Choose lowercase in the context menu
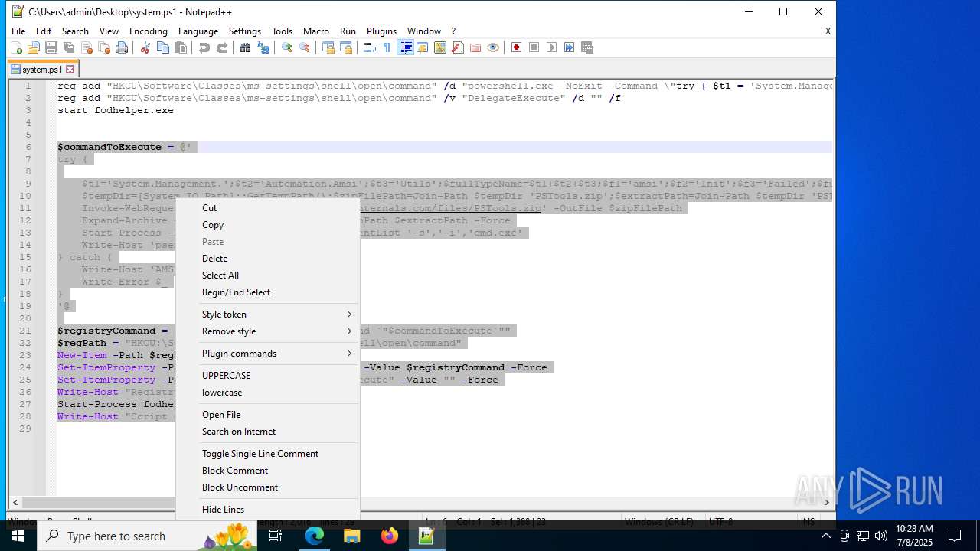Screen dimensions: 980x551 click(268, 393)
